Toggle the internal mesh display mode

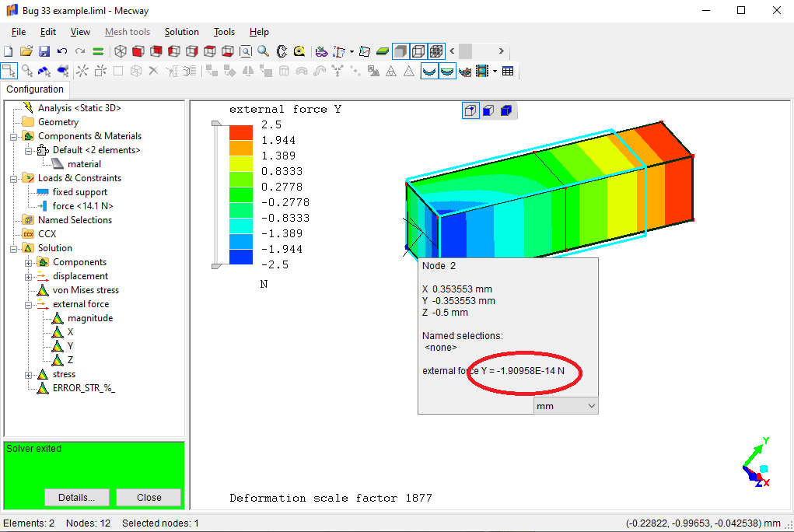(x=436, y=51)
